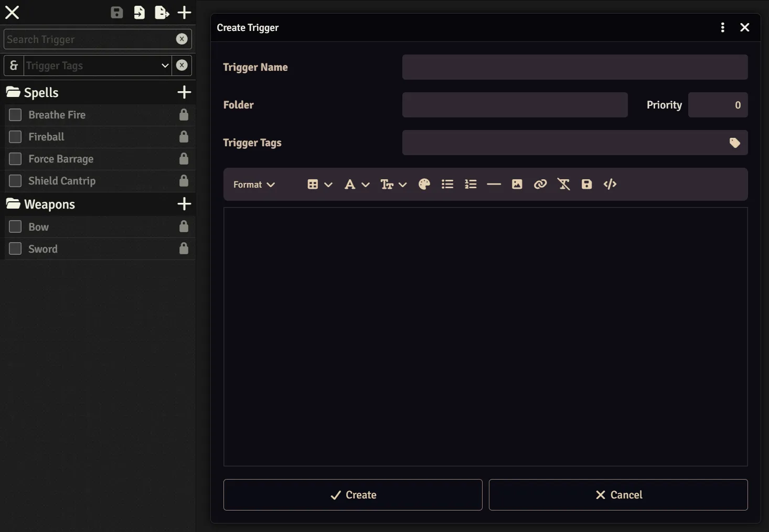This screenshot has width=769, height=532.
Task: Open the Fireball trigger
Action: click(46, 137)
